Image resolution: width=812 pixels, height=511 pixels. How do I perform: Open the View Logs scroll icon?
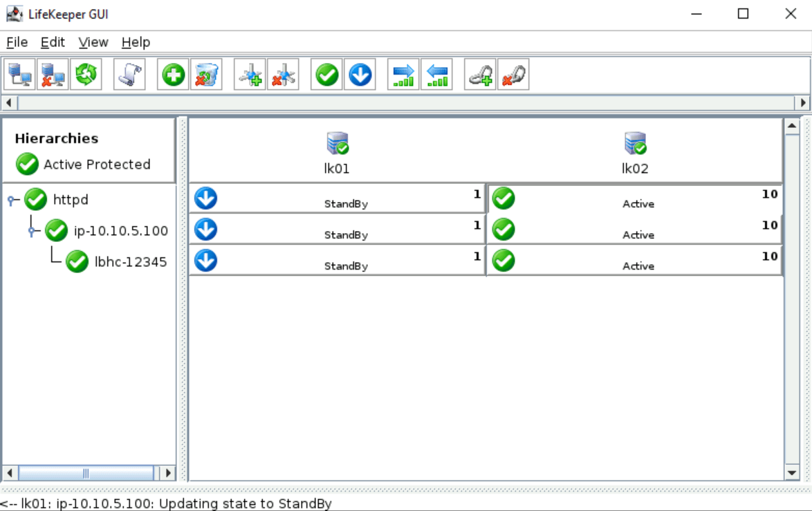click(129, 75)
